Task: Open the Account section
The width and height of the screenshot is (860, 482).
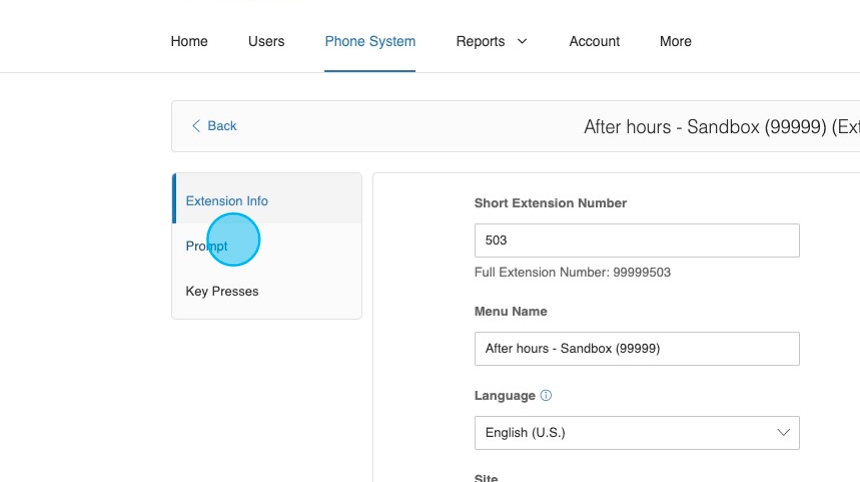Action: [594, 41]
